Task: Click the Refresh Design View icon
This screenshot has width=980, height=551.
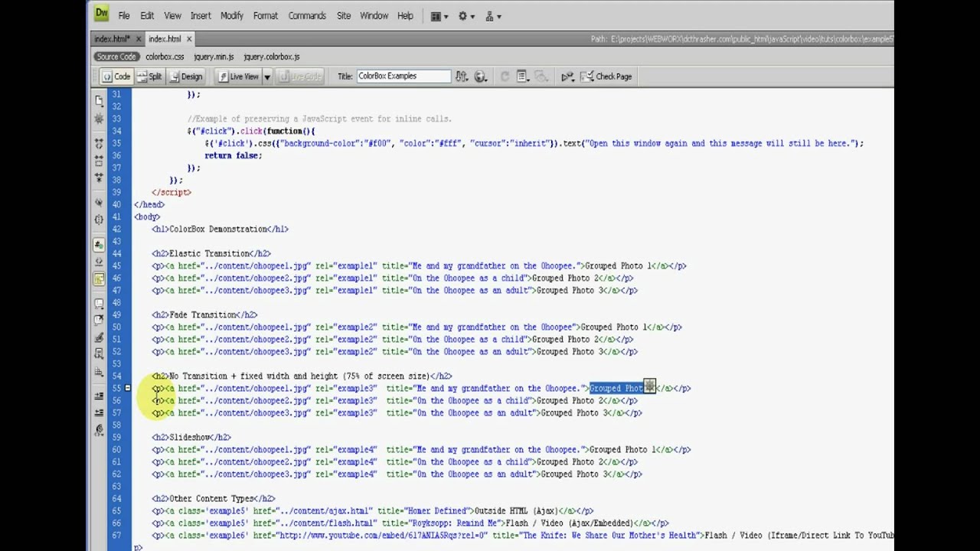Action: click(505, 77)
